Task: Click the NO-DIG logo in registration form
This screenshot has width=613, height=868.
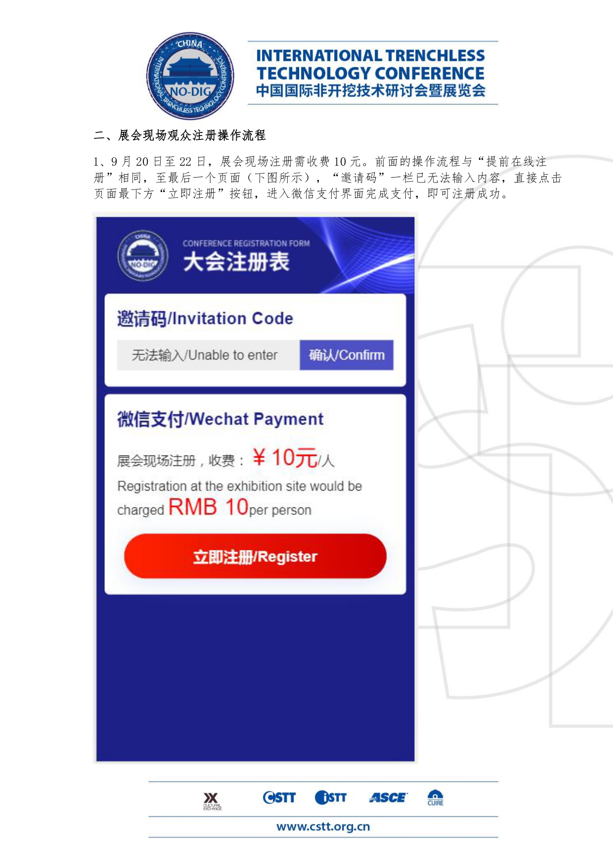Action: 142,256
